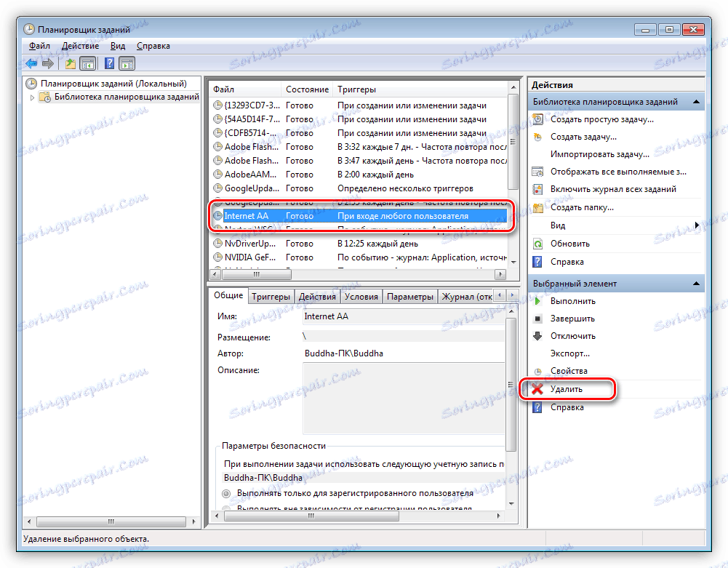Sort by Триггеры column header
728x568 pixels.
pos(420,89)
